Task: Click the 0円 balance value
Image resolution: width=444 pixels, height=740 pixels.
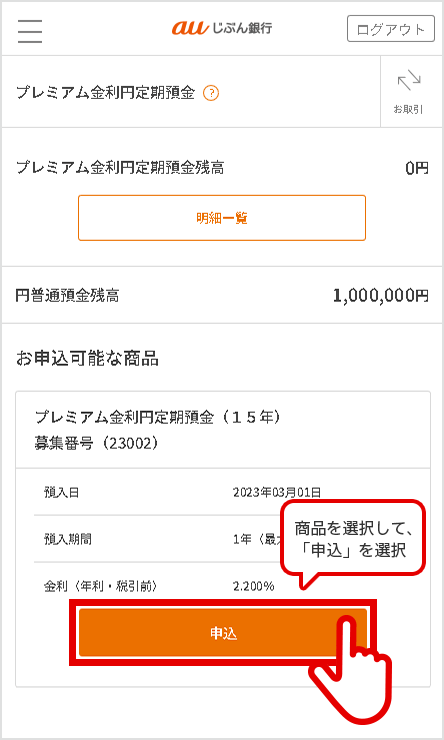Action: (417, 168)
